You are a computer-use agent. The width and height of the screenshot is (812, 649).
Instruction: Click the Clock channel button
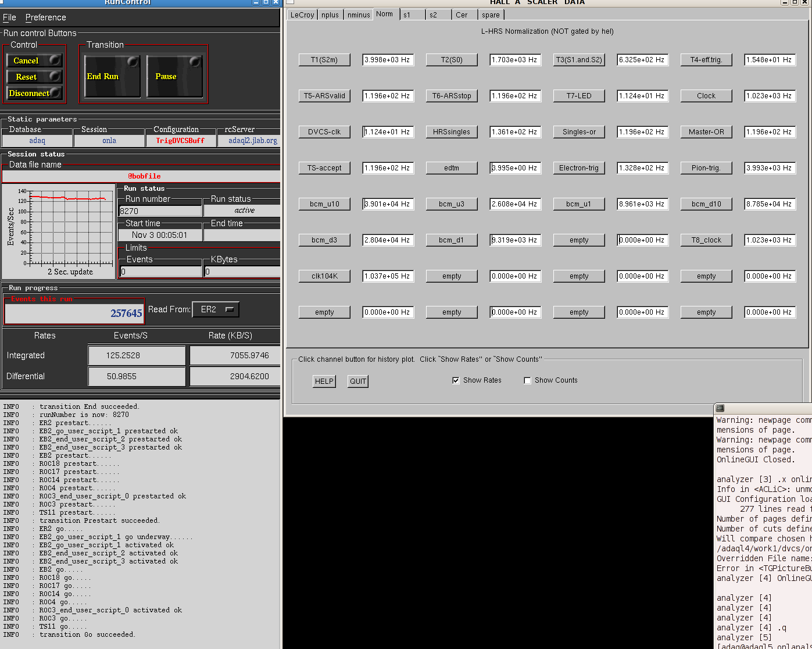[x=706, y=96]
